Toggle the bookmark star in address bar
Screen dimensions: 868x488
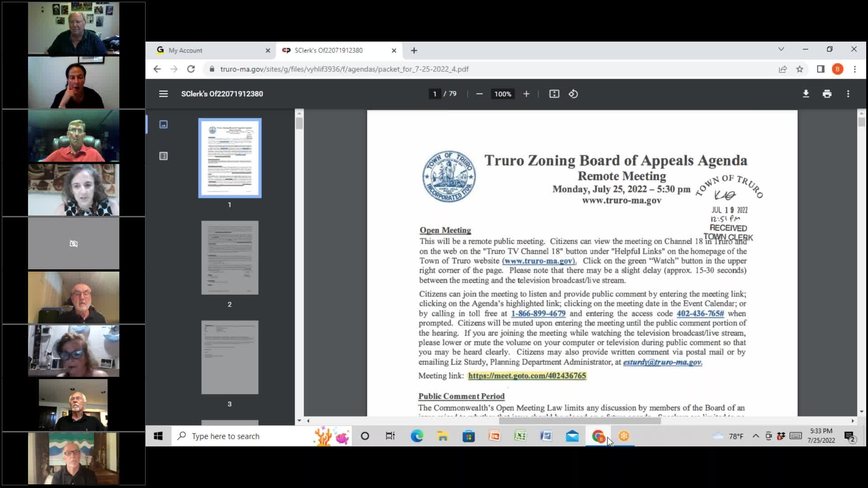pyautogui.click(x=800, y=69)
